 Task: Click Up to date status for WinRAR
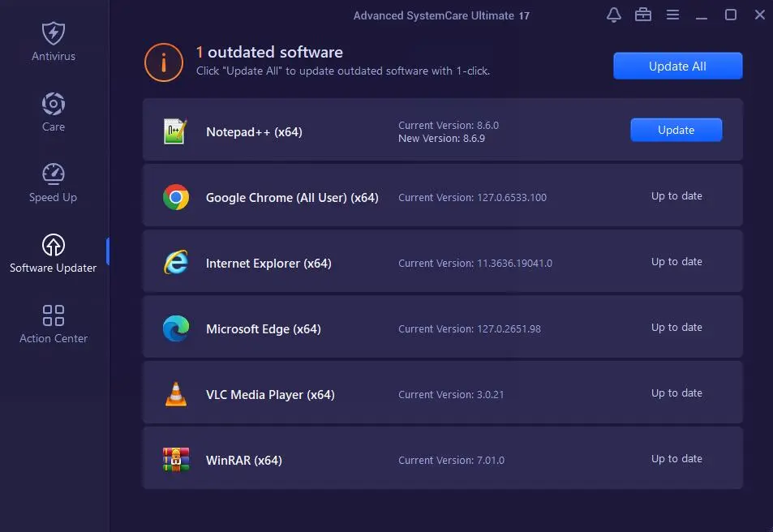(676, 459)
